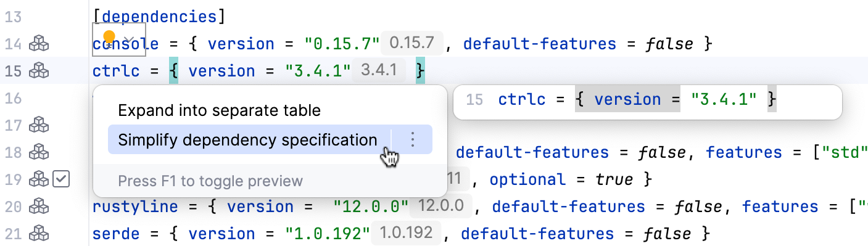Click the yellow intention lightbulb icon

(109, 38)
